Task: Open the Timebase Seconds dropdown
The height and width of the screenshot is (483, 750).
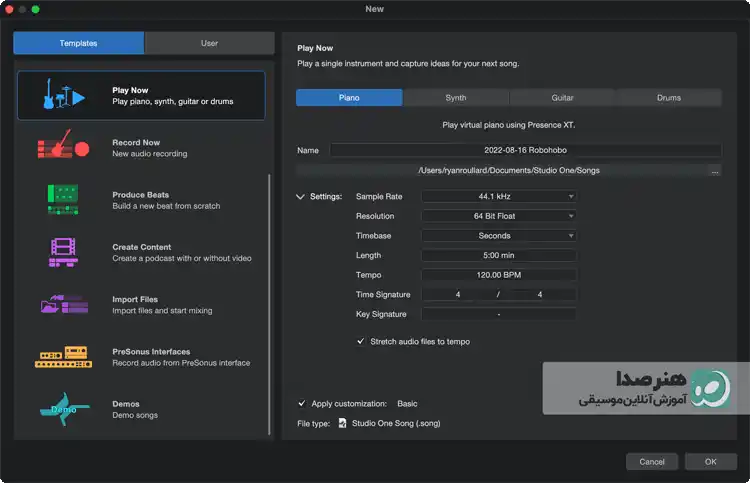Action: [x=498, y=236]
